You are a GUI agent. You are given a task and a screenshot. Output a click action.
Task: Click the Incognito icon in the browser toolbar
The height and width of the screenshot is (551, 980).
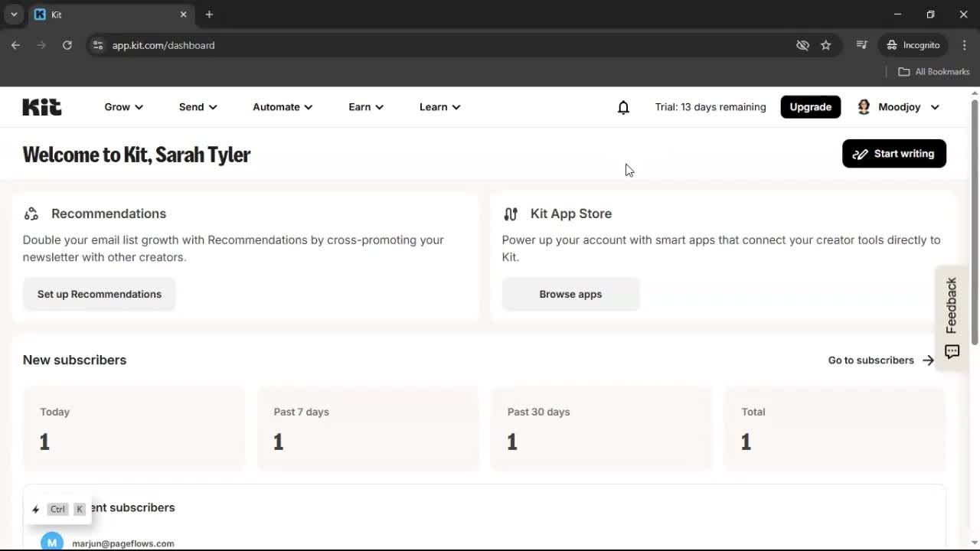point(892,45)
